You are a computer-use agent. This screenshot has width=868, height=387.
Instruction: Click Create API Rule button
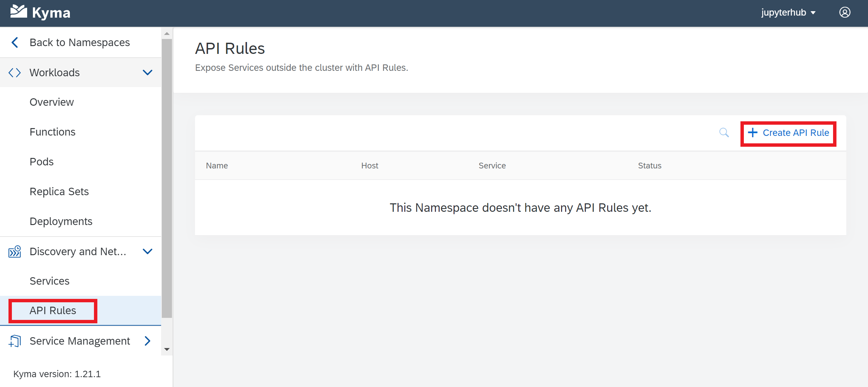click(x=788, y=133)
